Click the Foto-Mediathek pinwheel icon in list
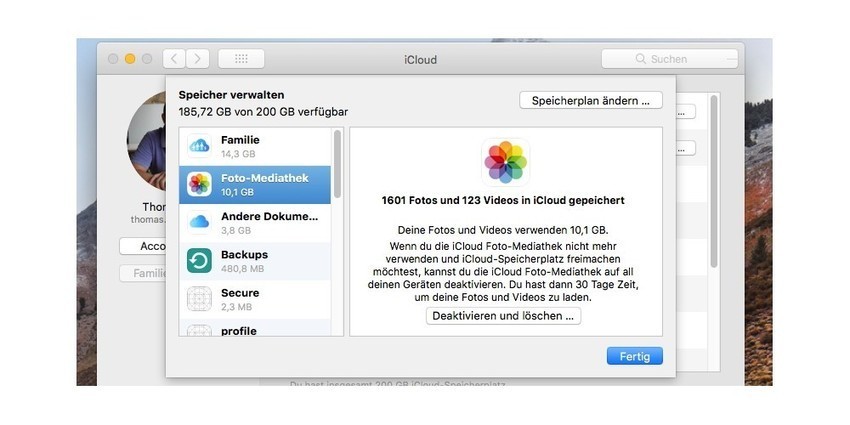 [x=199, y=184]
